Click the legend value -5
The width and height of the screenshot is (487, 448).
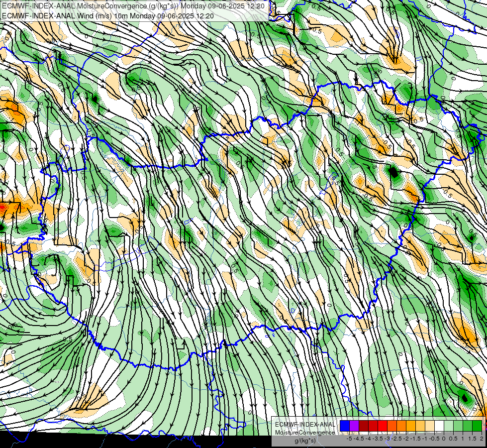(x=349, y=439)
